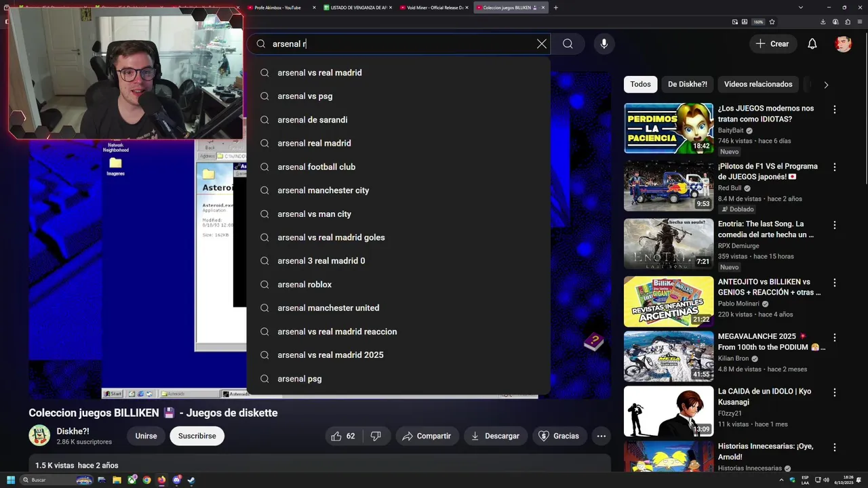Image resolution: width=868 pixels, height=488 pixels.
Task: Select suggestion arsenal roblox
Action: click(x=398, y=285)
